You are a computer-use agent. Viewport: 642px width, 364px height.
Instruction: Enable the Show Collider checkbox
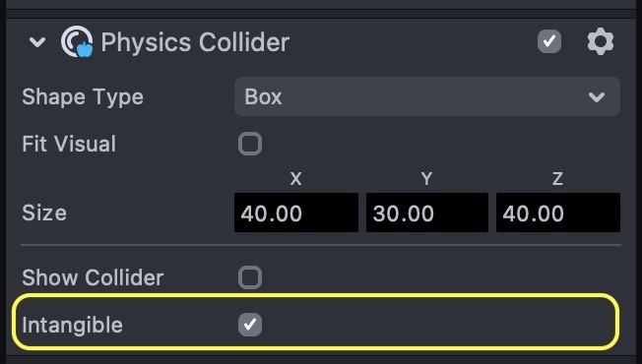point(250,277)
